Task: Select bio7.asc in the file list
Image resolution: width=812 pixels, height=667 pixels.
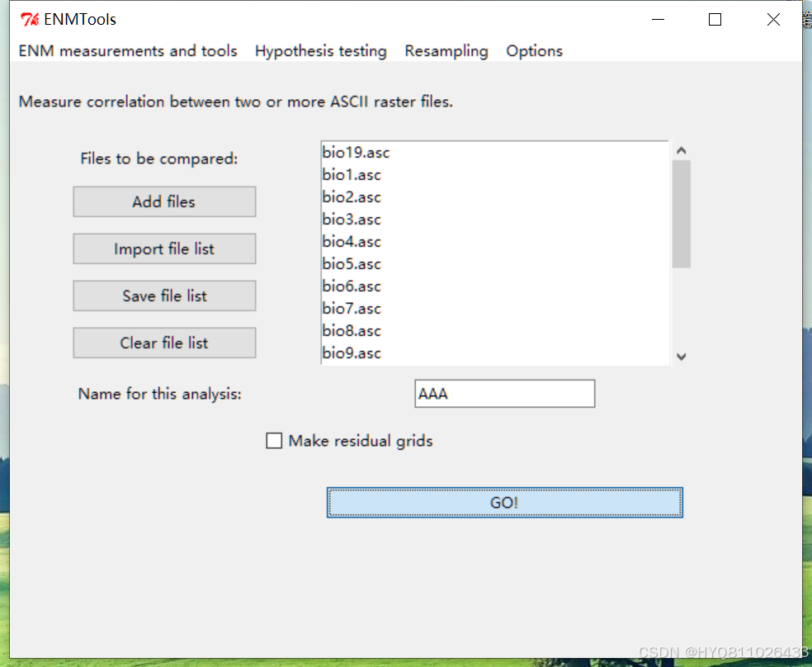Action: (494, 309)
